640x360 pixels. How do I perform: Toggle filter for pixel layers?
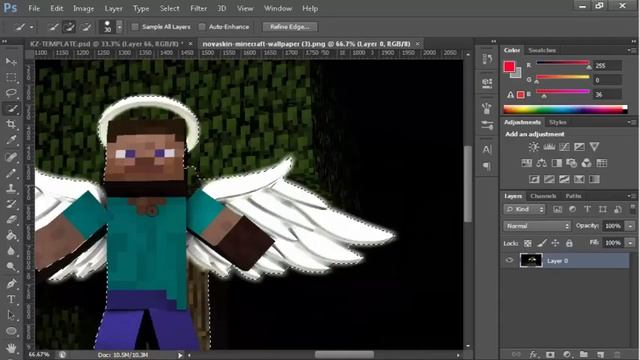pyautogui.click(x=557, y=209)
